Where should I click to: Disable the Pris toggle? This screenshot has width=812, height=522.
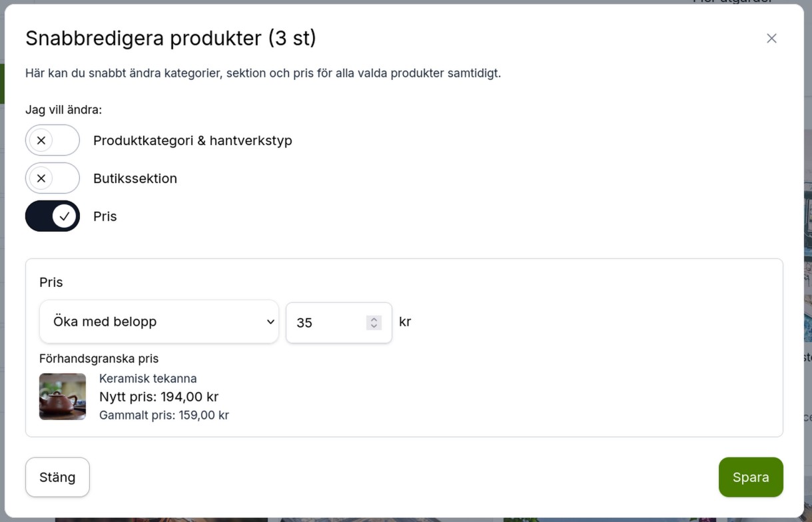(52, 216)
